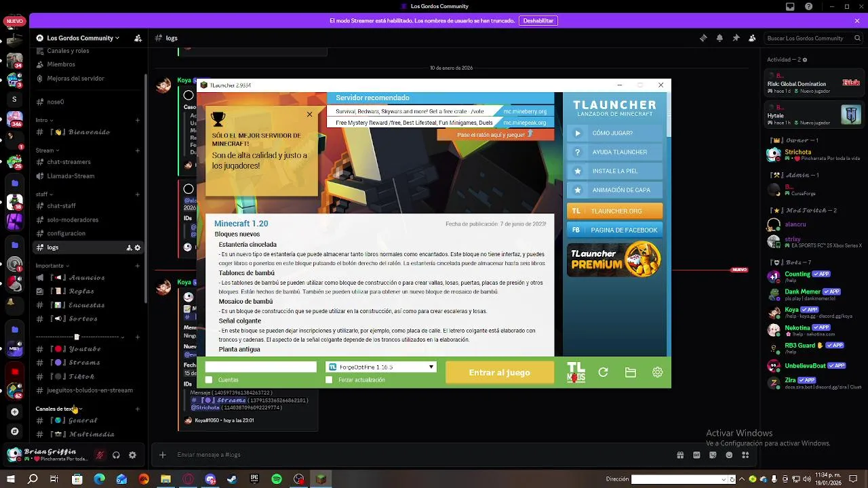Add a server in Discord sidebar
This screenshot has width=868, height=488.
(14, 412)
